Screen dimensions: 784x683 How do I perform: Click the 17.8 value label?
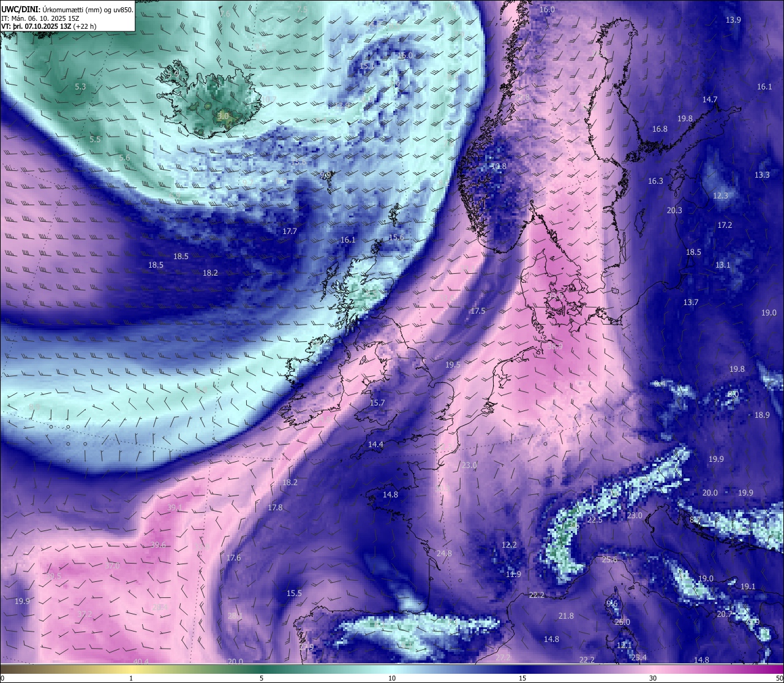point(275,507)
